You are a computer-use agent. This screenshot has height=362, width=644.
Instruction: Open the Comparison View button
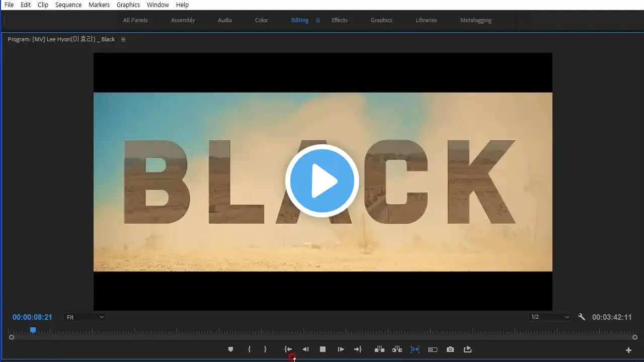pyautogui.click(x=433, y=349)
